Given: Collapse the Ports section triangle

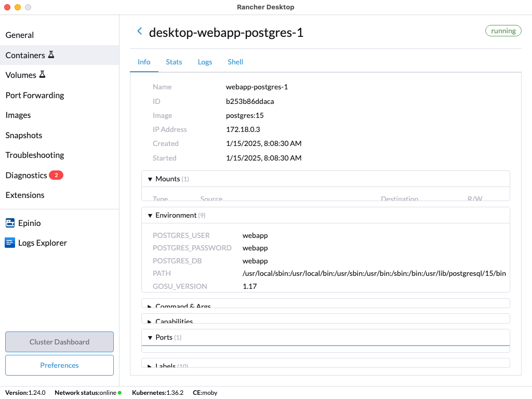Looking at the screenshot, I should pyautogui.click(x=150, y=338).
